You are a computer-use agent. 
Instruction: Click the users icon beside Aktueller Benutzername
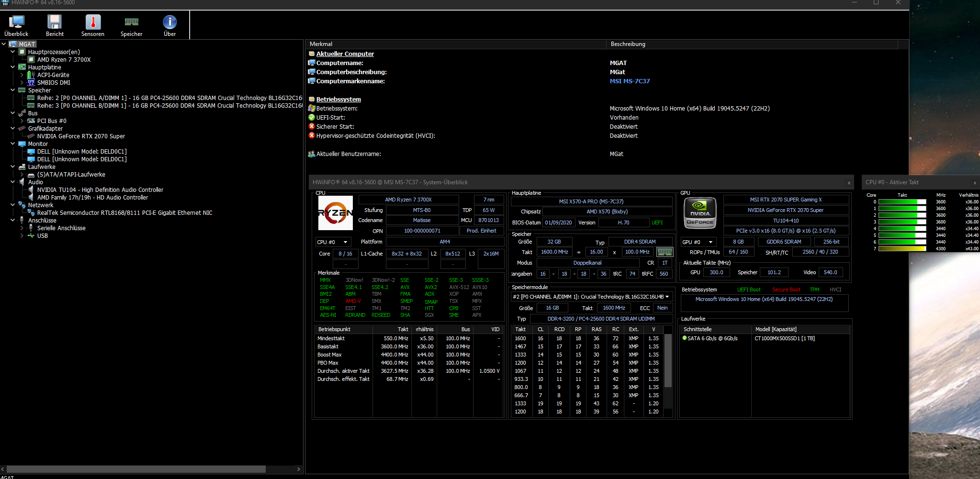[x=312, y=154]
